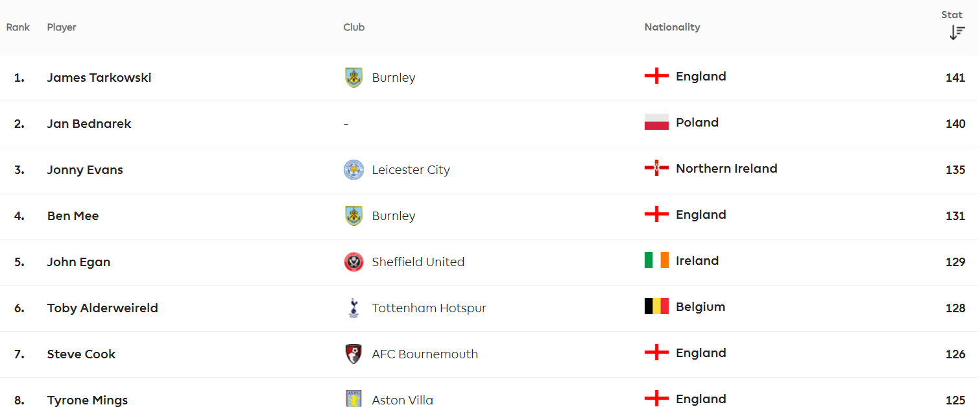Click the Leicester City club crest
Viewport: 980px width, 407px height.
coord(353,170)
